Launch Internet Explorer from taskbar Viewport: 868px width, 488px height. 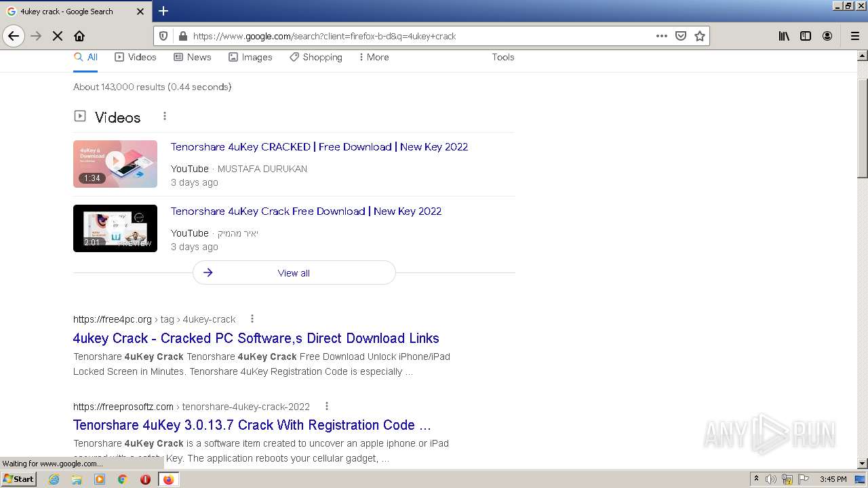point(54,479)
